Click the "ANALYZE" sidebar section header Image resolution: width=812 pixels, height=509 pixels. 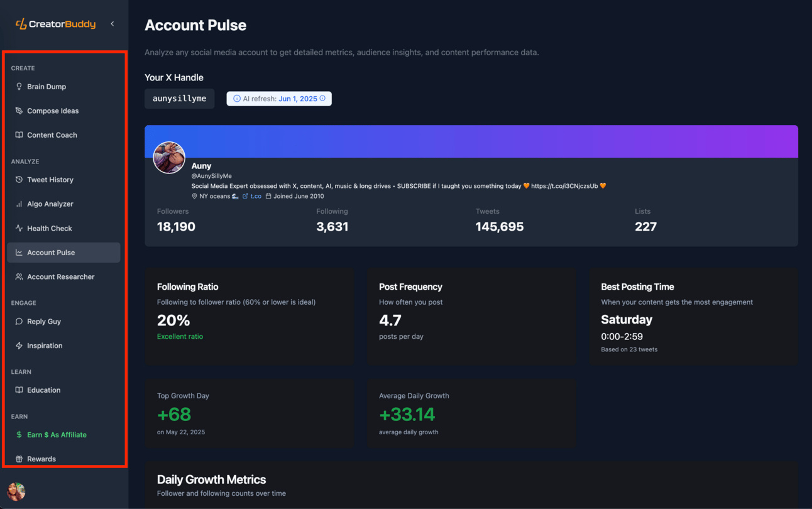point(25,161)
